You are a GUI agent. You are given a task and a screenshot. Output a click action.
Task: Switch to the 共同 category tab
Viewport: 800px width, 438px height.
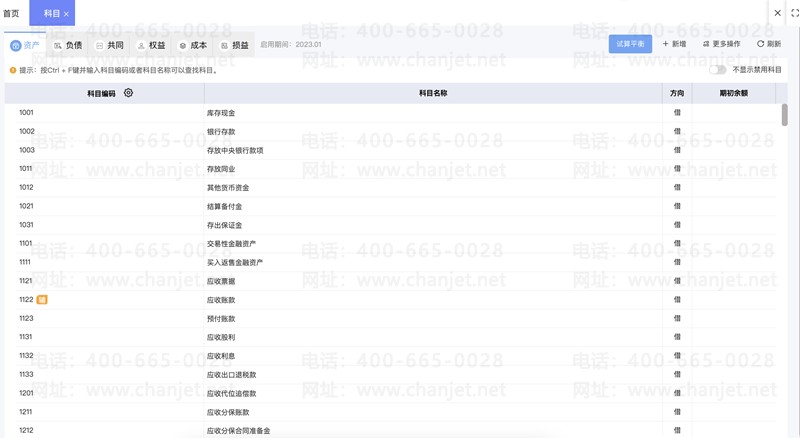coord(110,45)
